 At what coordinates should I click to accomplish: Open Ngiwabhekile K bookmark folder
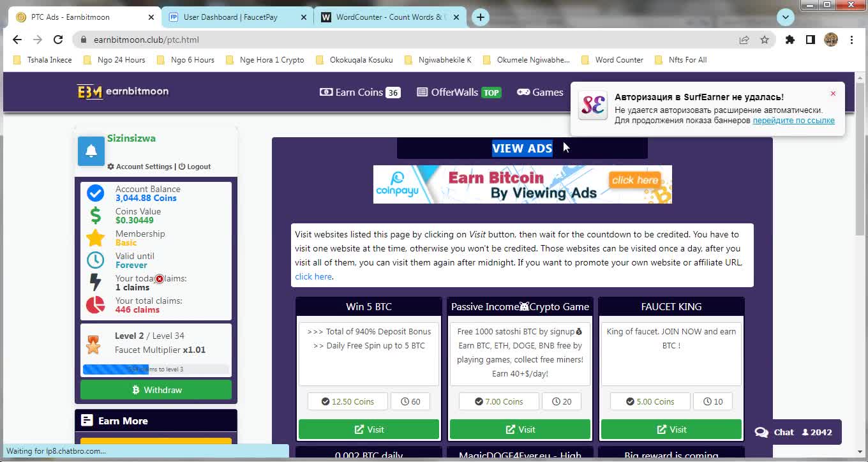click(x=438, y=60)
